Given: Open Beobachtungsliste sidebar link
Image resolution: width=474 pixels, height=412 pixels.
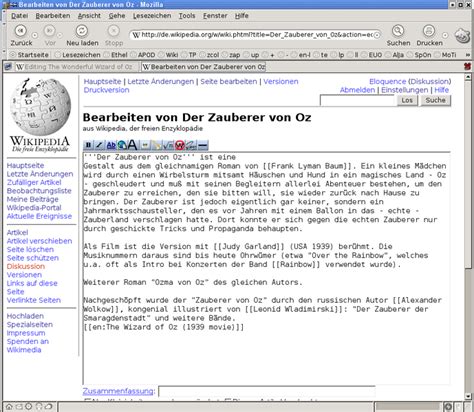Looking at the screenshot, I should 39,191.
